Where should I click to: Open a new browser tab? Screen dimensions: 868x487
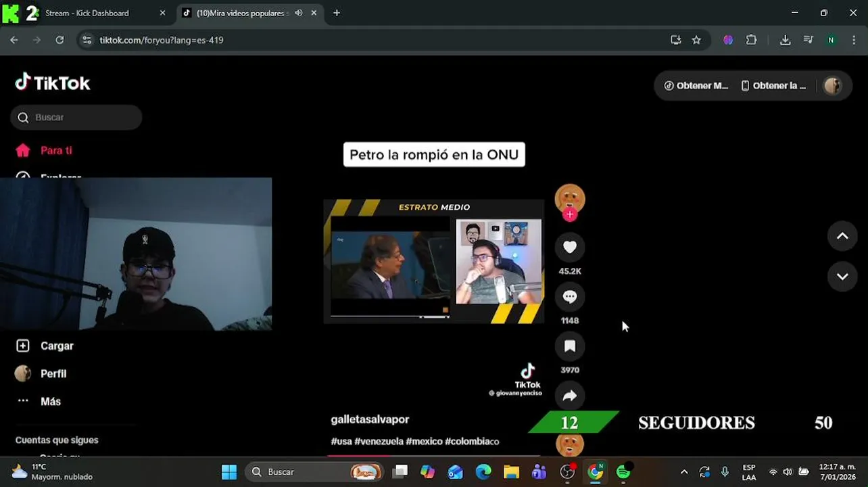(337, 13)
